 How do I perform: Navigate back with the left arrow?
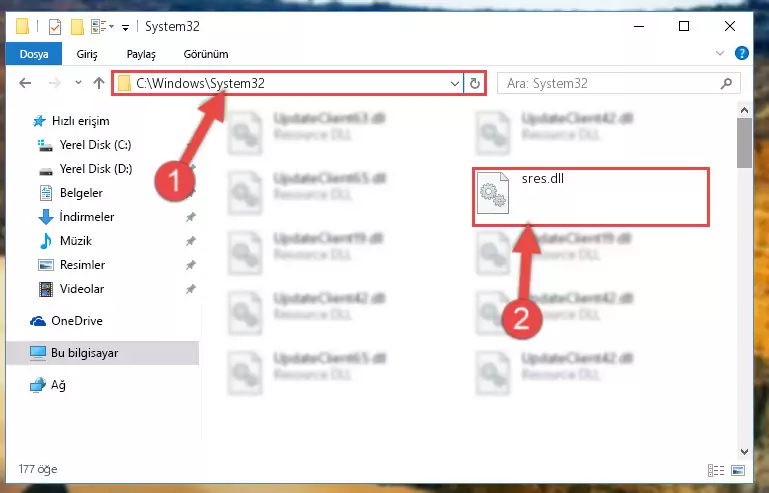pos(25,83)
